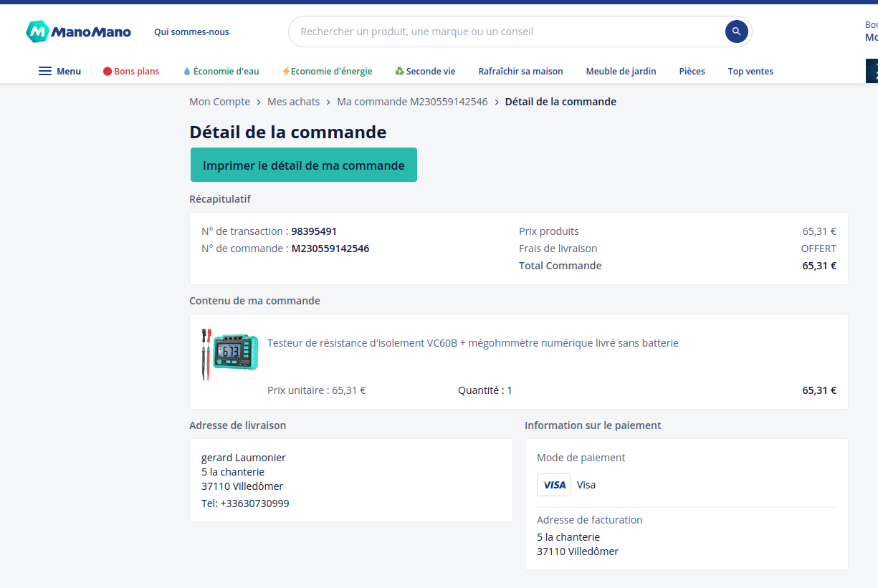
Task: Return to Ma commande M230559142546 breadcrumb
Action: tap(412, 102)
